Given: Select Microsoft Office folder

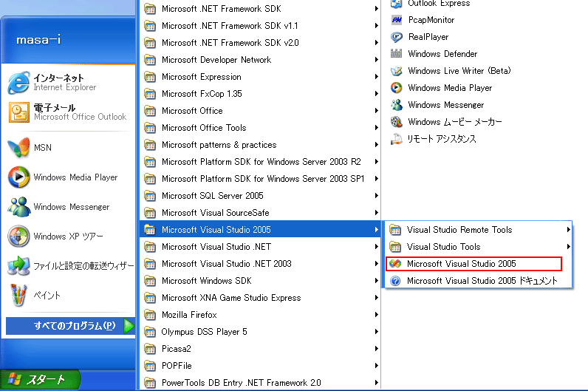Looking at the screenshot, I should pos(260,111).
